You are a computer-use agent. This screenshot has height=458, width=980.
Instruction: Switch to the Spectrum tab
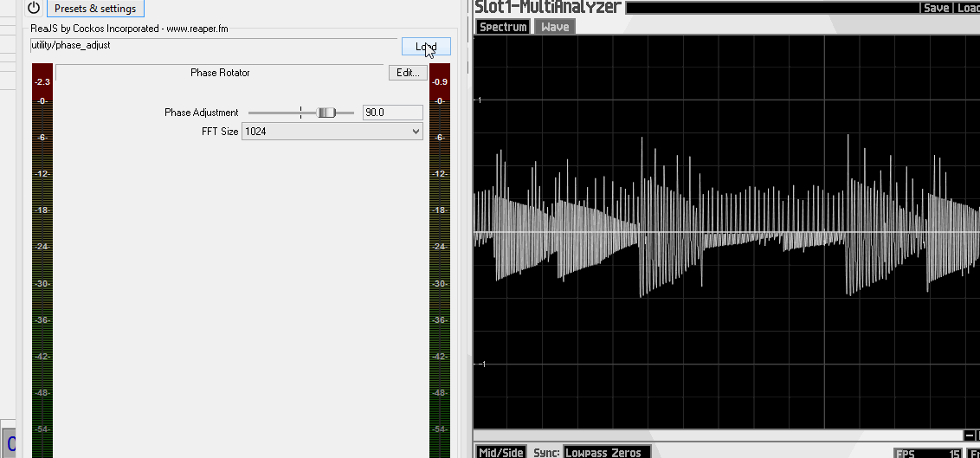coord(503,27)
